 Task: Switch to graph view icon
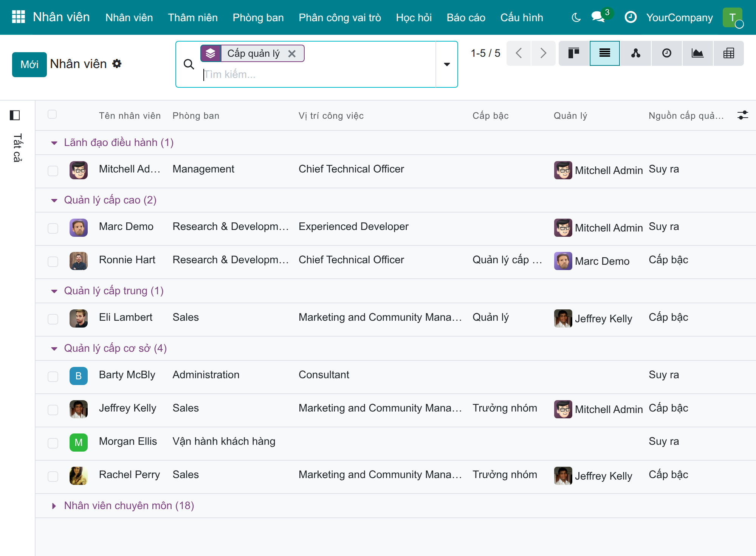pyautogui.click(x=698, y=53)
